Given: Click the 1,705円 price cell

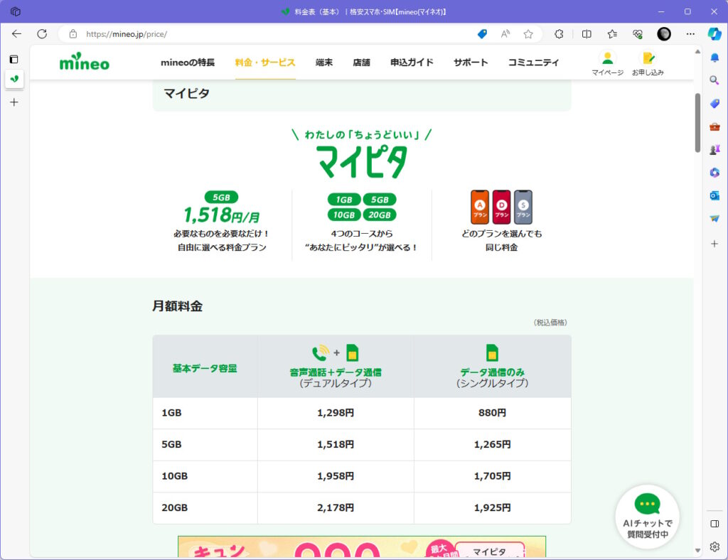Looking at the screenshot, I should click(x=492, y=476).
